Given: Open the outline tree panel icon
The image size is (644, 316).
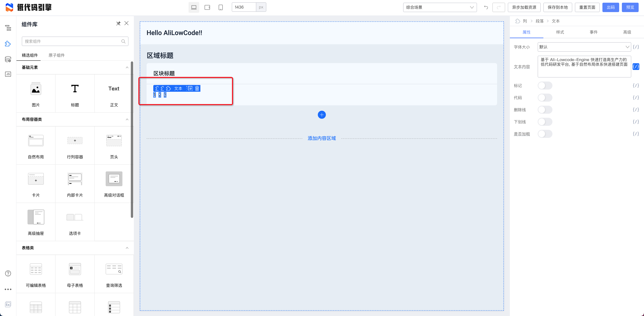Looking at the screenshot, I should tap(8, 28).
